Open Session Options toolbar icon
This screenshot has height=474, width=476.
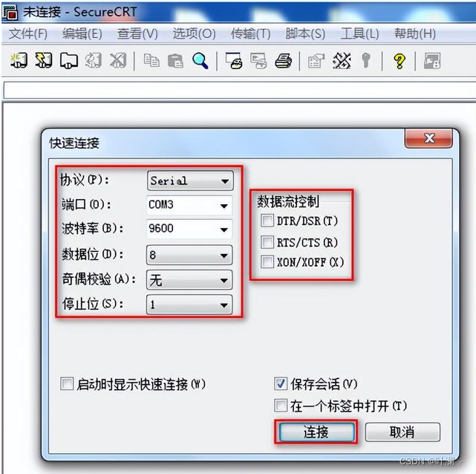pos(316,60)
